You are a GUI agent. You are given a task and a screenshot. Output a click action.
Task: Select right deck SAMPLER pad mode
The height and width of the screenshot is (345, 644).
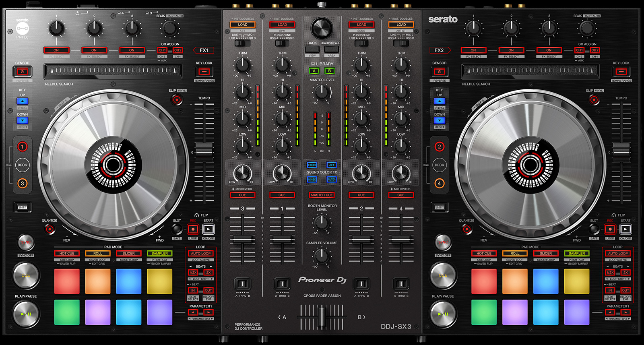tap(577, 253)
